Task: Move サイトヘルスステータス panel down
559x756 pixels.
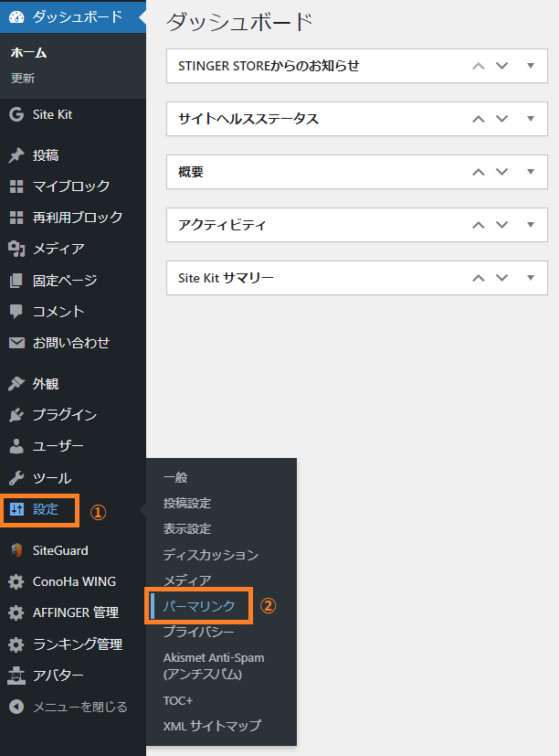Action: pos(502,119)
